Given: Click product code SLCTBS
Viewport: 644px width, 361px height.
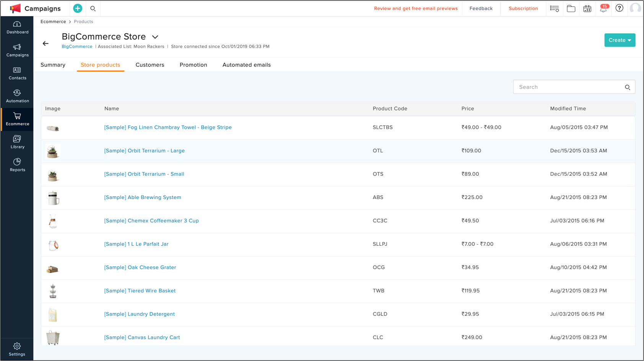Looking at the screenshot, I should (383, 127).
